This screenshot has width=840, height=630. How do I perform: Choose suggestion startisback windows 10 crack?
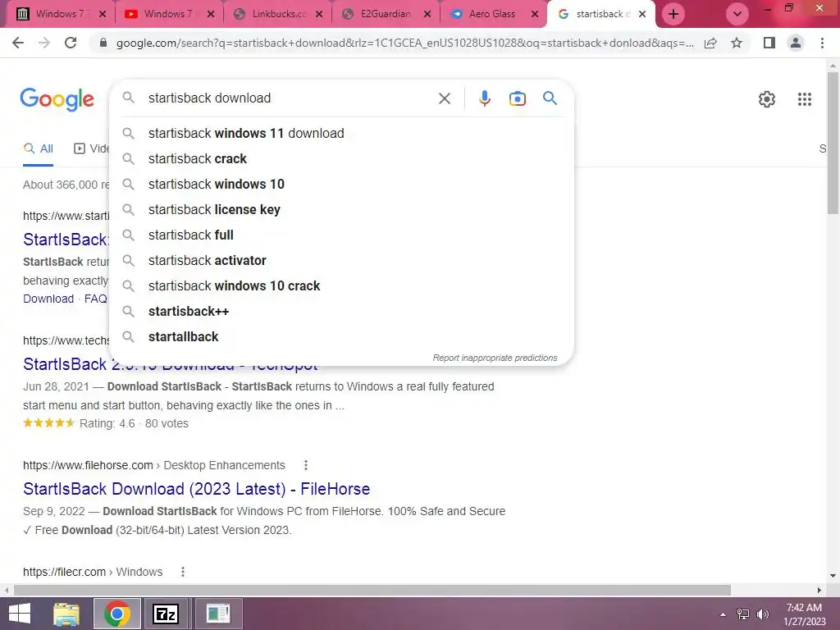click(x=341, y=286)
